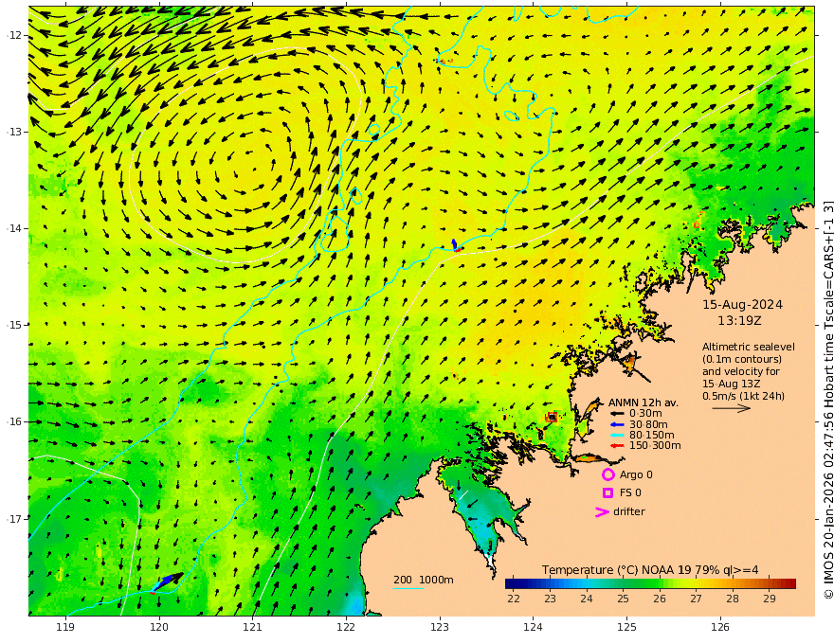The height and width of the screenshot is (644, 834).
Task: Click longitude axis label '125'
Action: point(626,627)
